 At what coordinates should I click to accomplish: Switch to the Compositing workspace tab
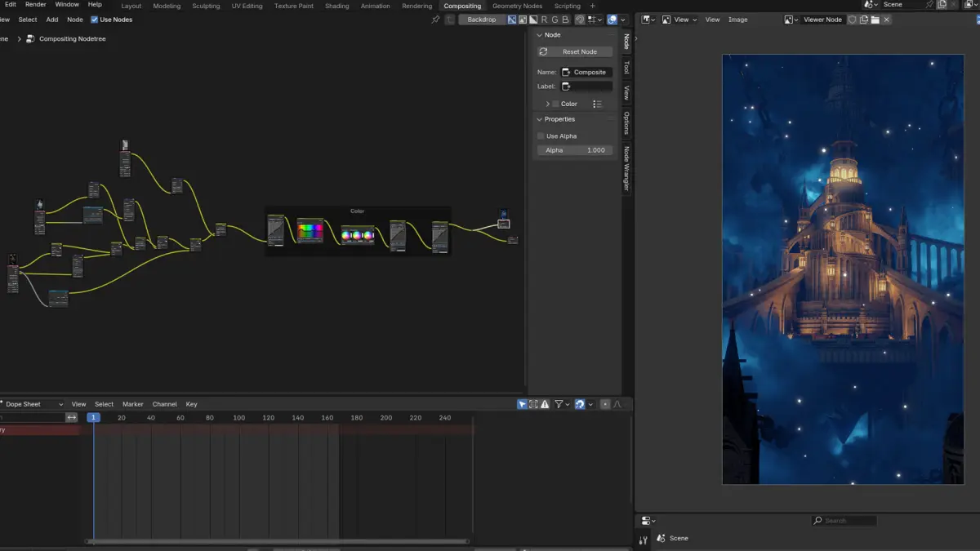pyautogui.click(x=462, y=6)
